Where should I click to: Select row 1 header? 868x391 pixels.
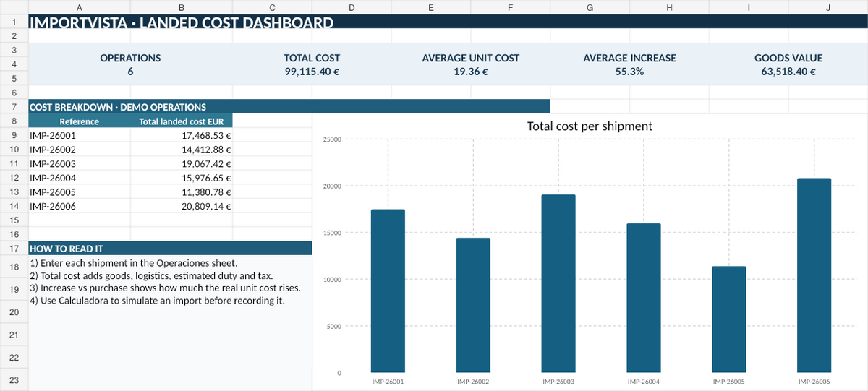pos(14,22)
